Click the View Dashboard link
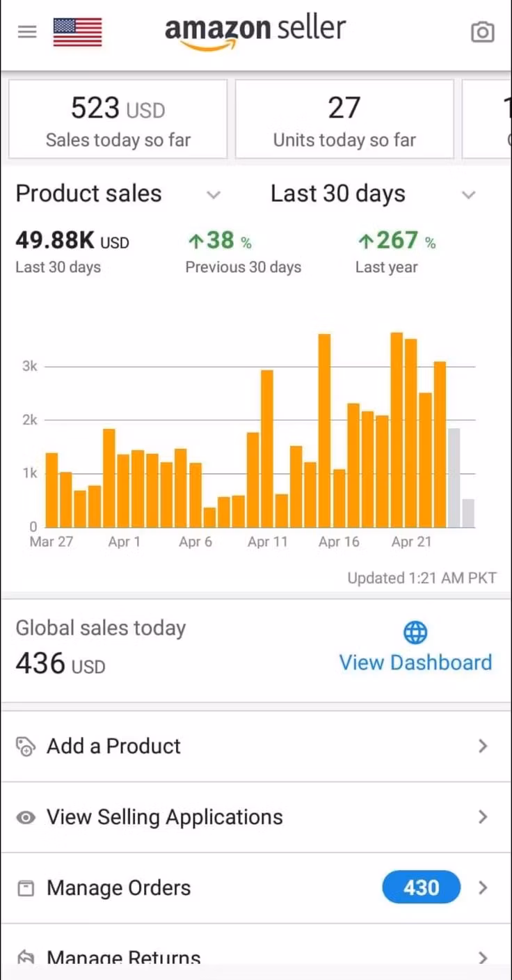 coord(415,663)
